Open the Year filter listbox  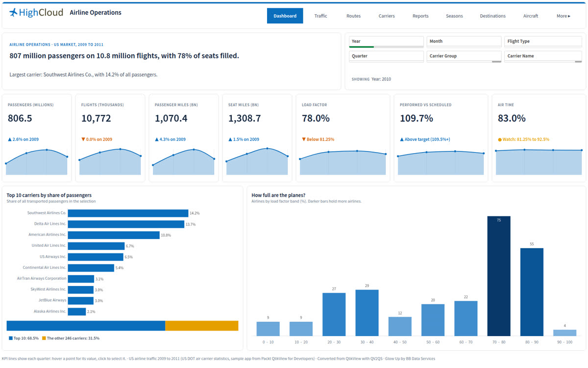[x=386, y=42]
